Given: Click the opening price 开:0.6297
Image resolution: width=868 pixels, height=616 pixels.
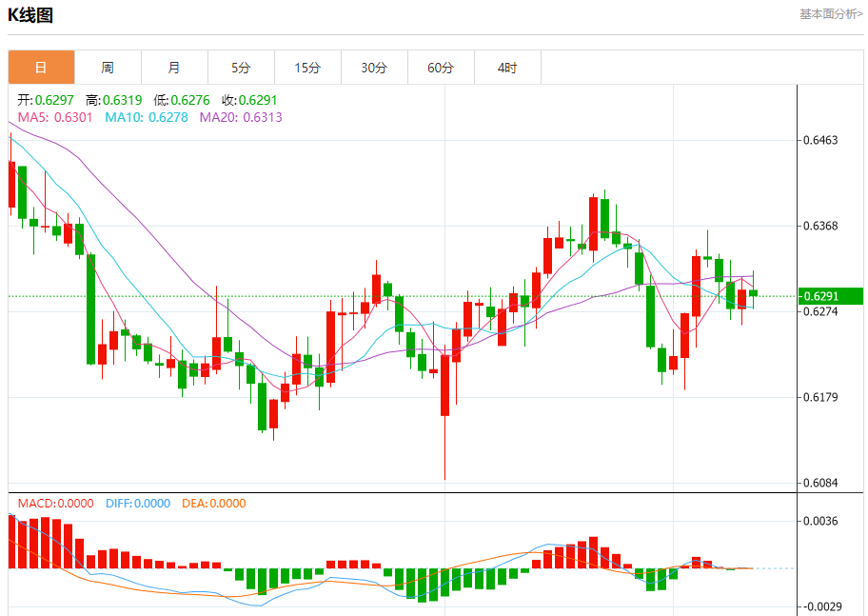Looking at the screenshot, I should pos(46,100).
